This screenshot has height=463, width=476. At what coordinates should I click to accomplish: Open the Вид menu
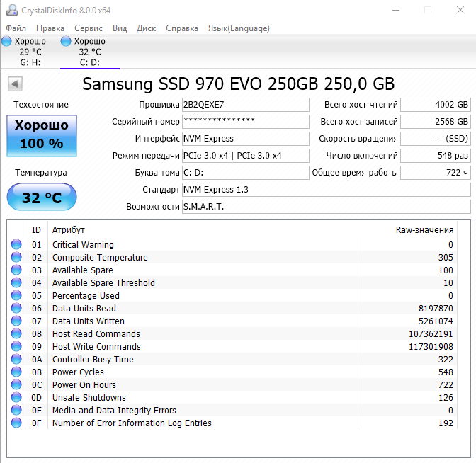coord(120,28)
